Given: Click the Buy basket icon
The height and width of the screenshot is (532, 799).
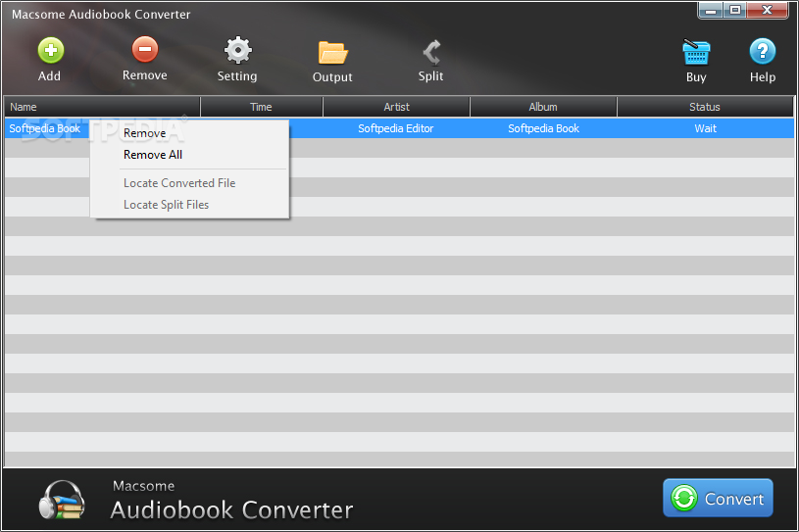Looking at the screenshot, I should click(x=695, y=52).
